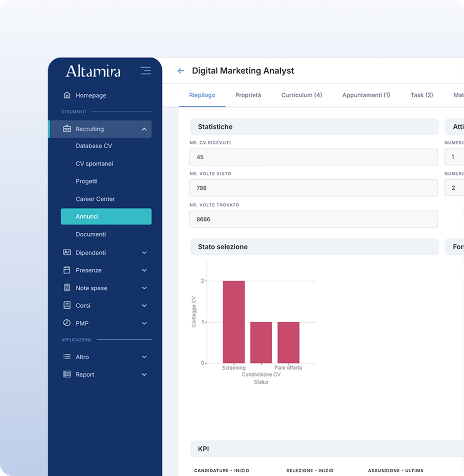Open Database CV in the sidebar

pyautogui.click(x=94, y=146)
